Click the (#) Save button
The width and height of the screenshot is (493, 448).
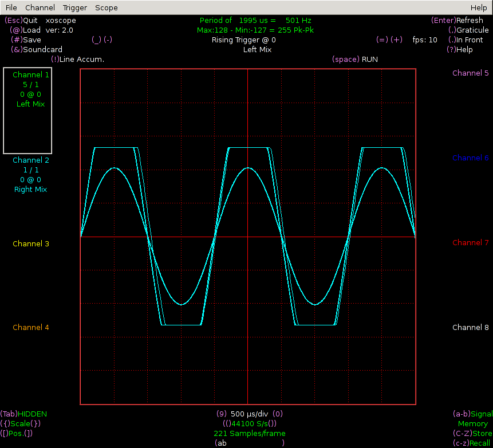click(26, 40)
